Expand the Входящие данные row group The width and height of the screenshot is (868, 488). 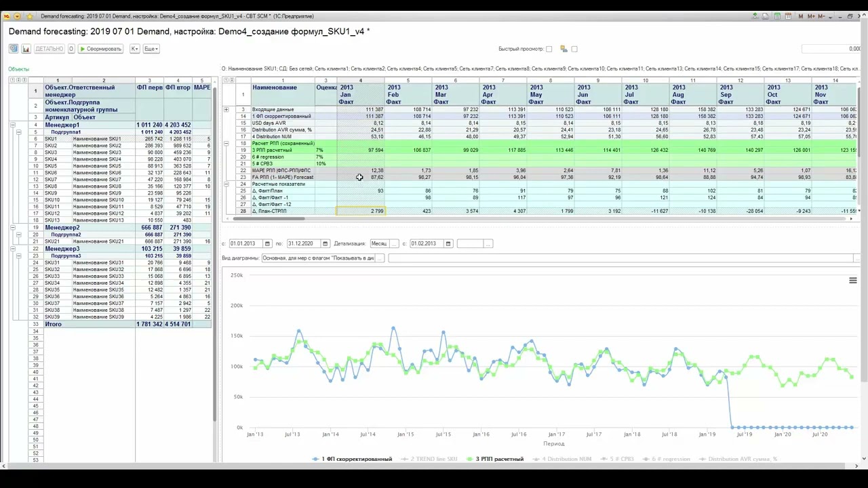226,109
